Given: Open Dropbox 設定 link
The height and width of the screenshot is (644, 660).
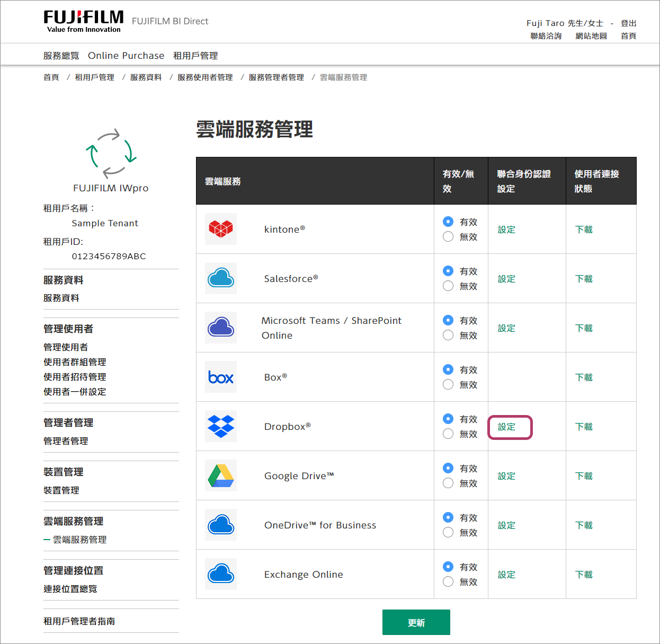Looking at the screenshot, I should (507, 427).
